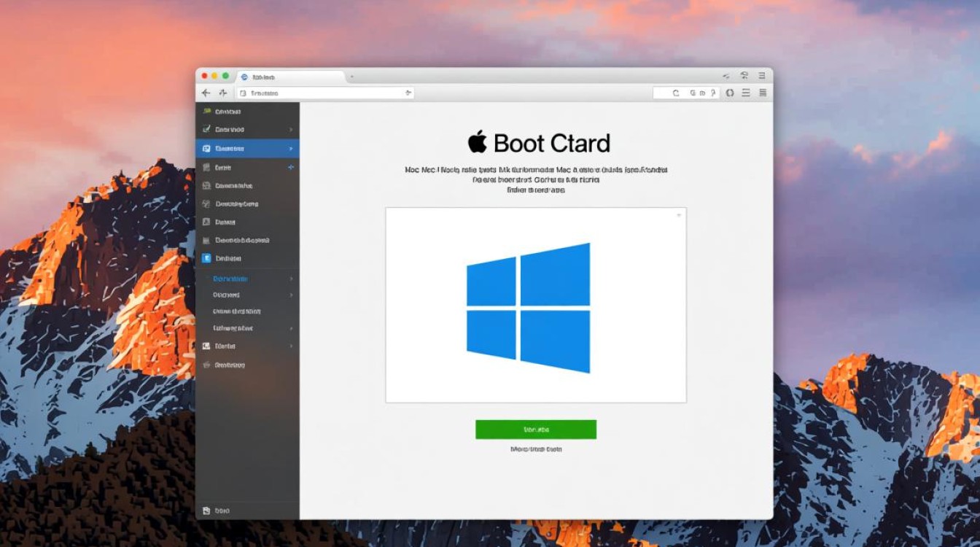Open the hamburger menu in the tab bar
Viewport: 980px width, 547px height.
click(x=762, y=75)
